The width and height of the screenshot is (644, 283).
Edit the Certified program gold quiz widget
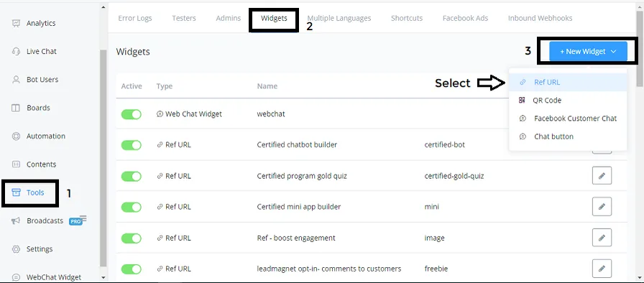coord(602,176)
